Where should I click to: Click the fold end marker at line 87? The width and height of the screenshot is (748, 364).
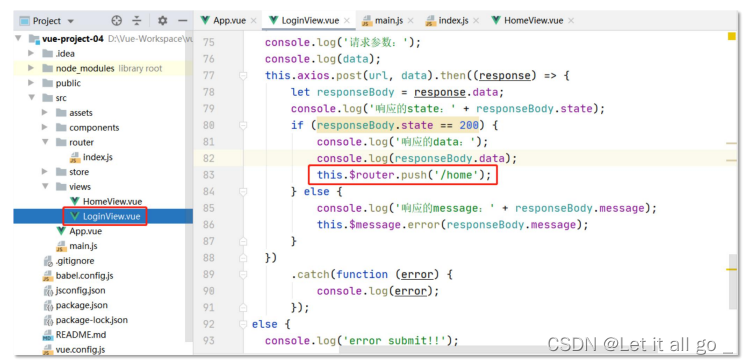point(244,241)
